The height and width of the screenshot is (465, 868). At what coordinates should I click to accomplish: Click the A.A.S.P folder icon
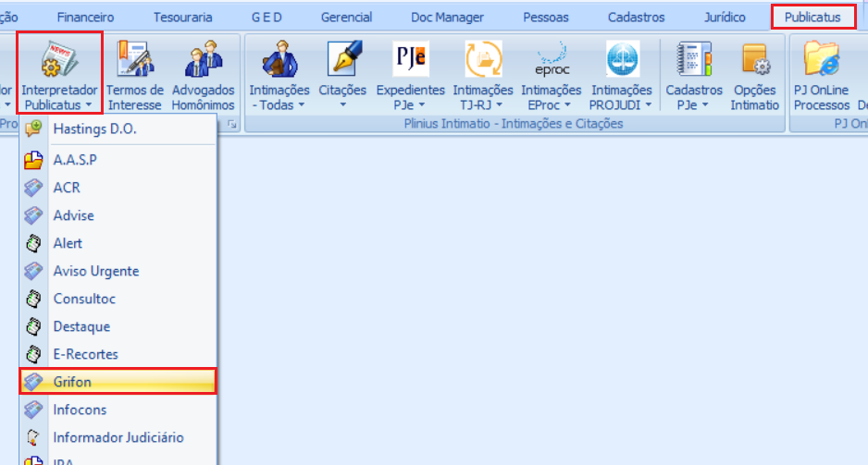[x=33, y=160]
